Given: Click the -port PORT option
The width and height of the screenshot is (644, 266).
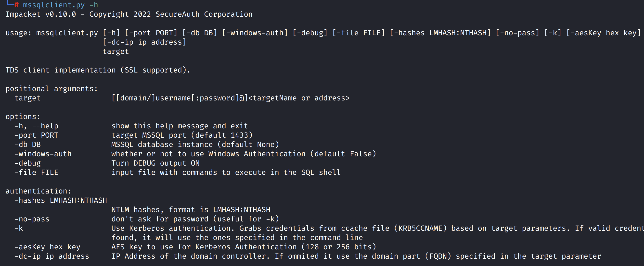Looking at the screenshot, I should click(x=36, y=135).
